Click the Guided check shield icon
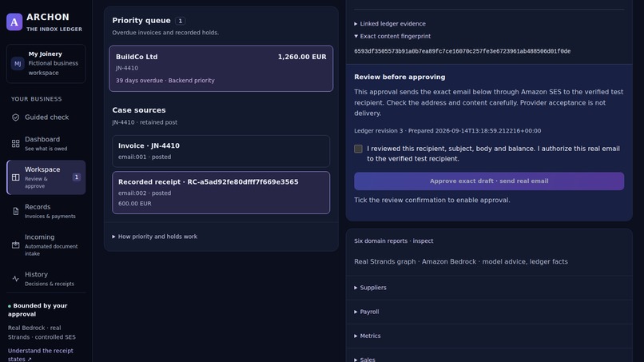 16,117
